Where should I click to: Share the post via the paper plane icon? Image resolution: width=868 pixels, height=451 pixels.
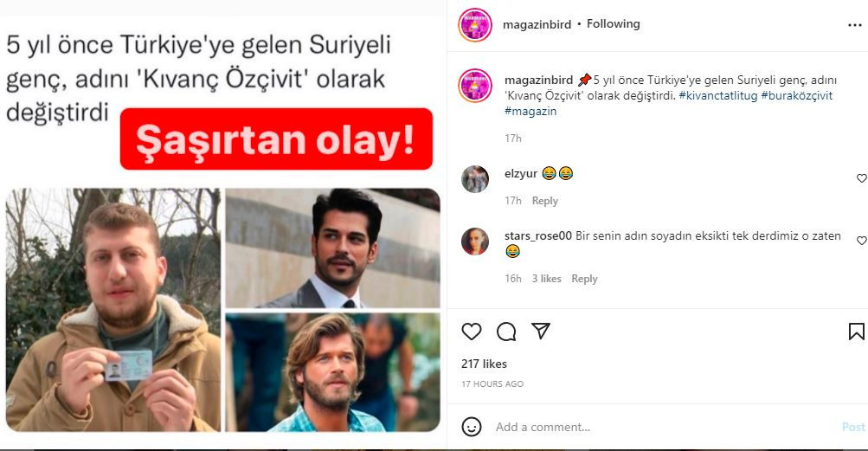(x=540, y=331)
